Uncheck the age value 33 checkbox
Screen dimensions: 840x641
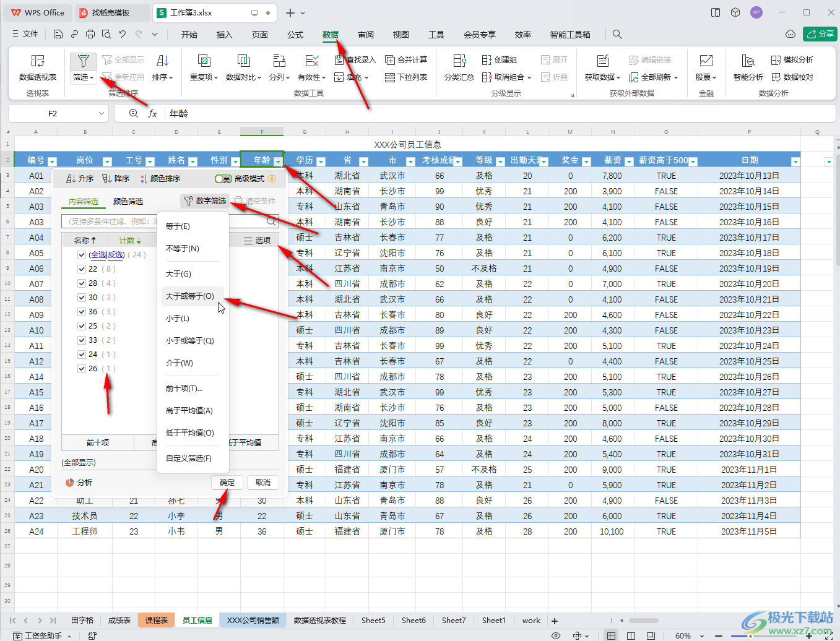click(82, 340)
